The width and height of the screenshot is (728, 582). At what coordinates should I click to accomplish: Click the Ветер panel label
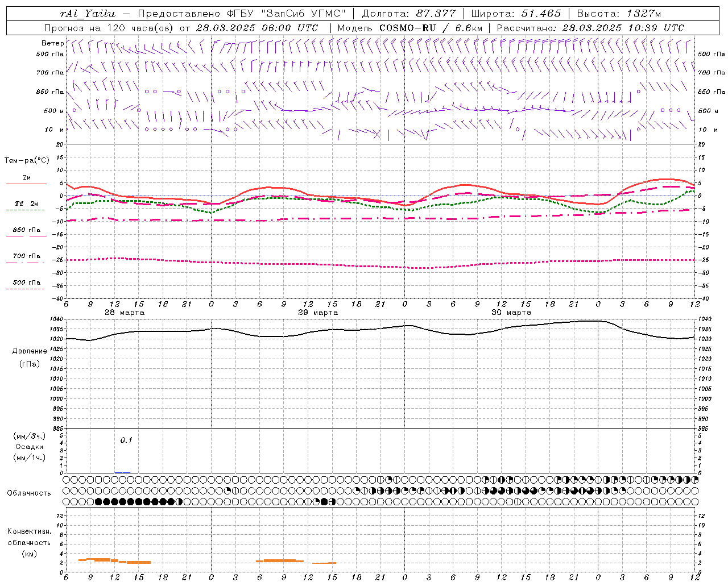[x=52, y=43]
